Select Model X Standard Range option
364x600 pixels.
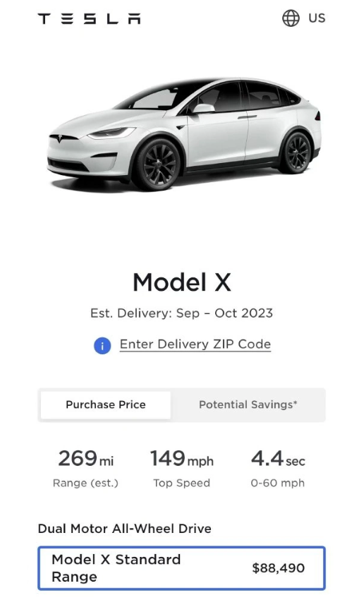[181, 568]
